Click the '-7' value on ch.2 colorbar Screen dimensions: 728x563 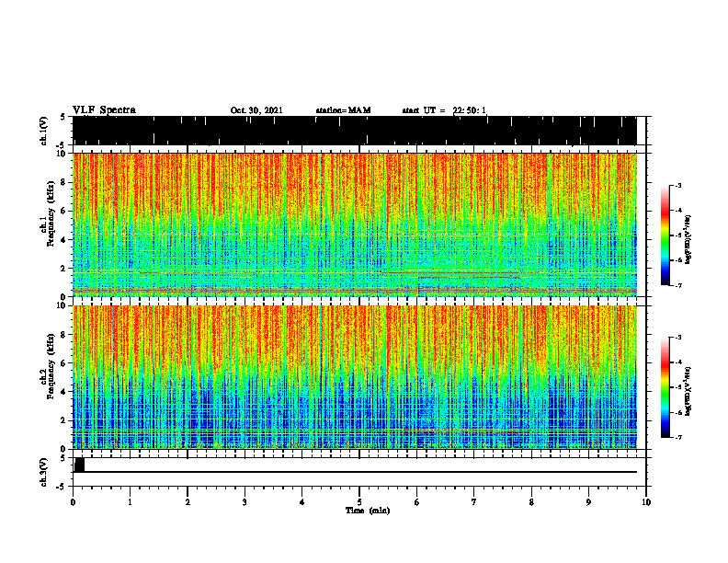[x=678, y=437]
